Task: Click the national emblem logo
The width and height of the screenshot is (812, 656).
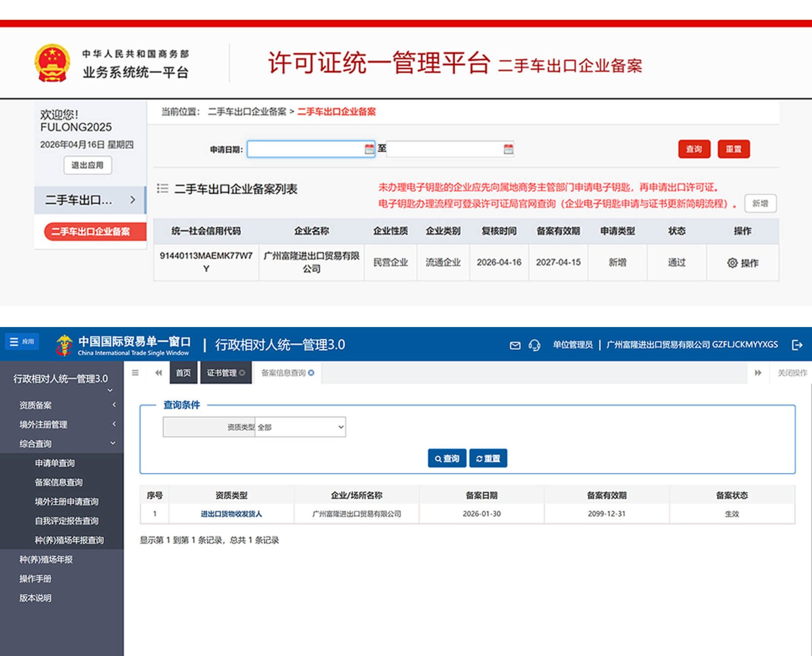Action: 52,62
